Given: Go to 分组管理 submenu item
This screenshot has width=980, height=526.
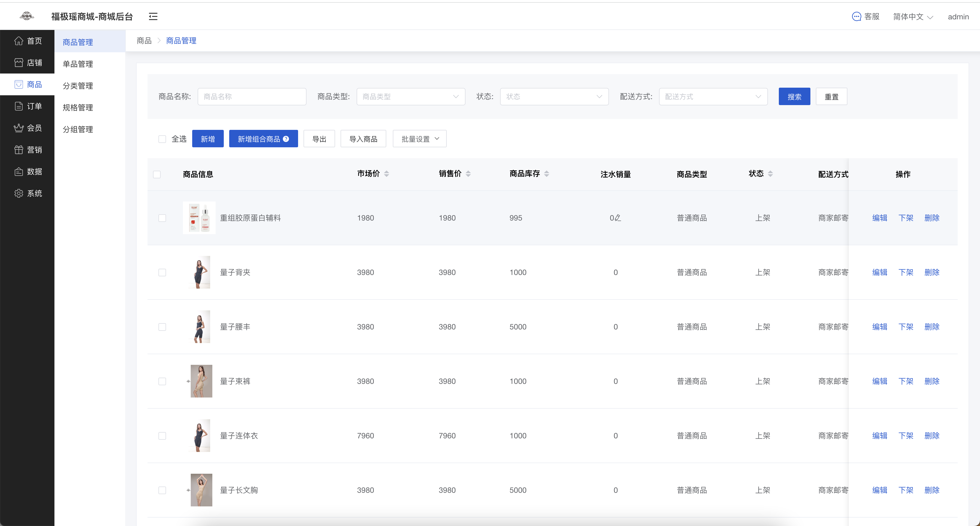Looking at the screenshot, I should (90, 129).
